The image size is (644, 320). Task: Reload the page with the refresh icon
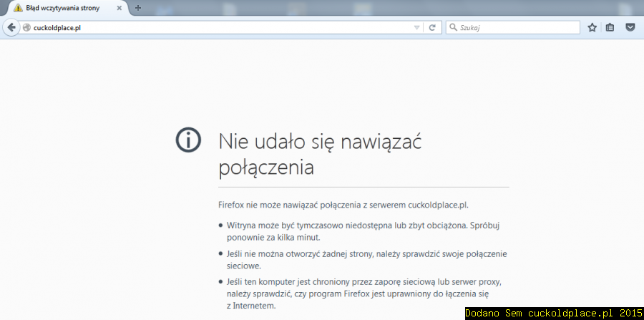432,27
